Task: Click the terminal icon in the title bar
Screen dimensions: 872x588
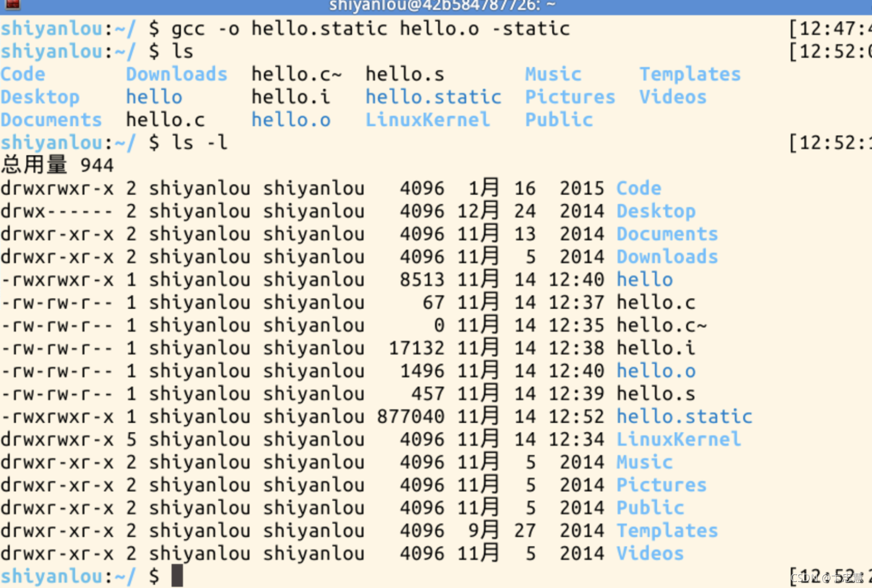Action: pos(12,4)
